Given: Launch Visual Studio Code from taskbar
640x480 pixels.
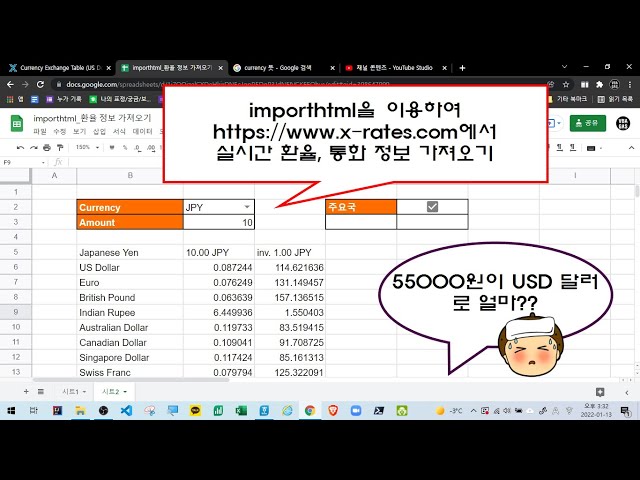Looking at the screenshot, I should click(126, 410).
